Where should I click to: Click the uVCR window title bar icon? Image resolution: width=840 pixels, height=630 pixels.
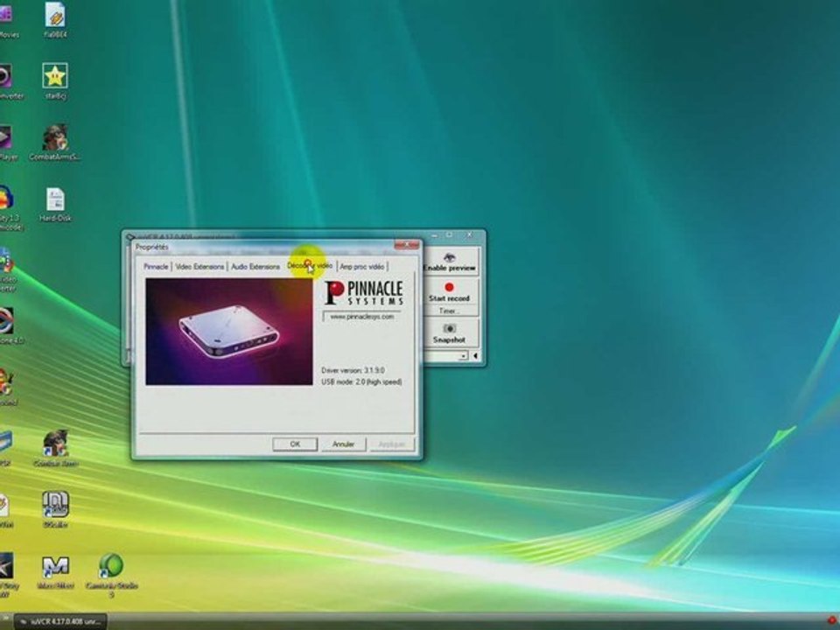129,236
